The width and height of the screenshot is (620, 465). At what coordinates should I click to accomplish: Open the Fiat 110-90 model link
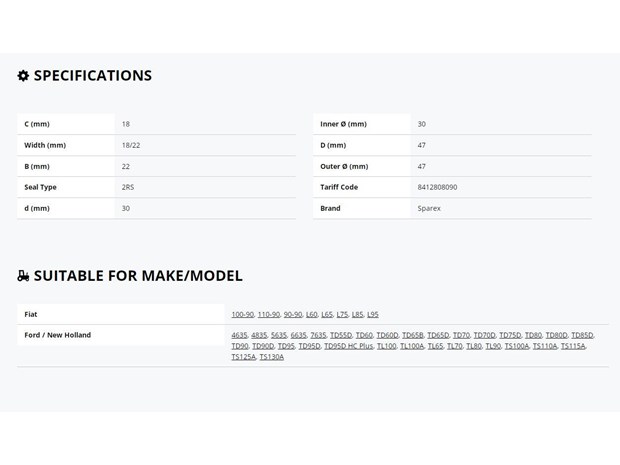click(268, 314)
